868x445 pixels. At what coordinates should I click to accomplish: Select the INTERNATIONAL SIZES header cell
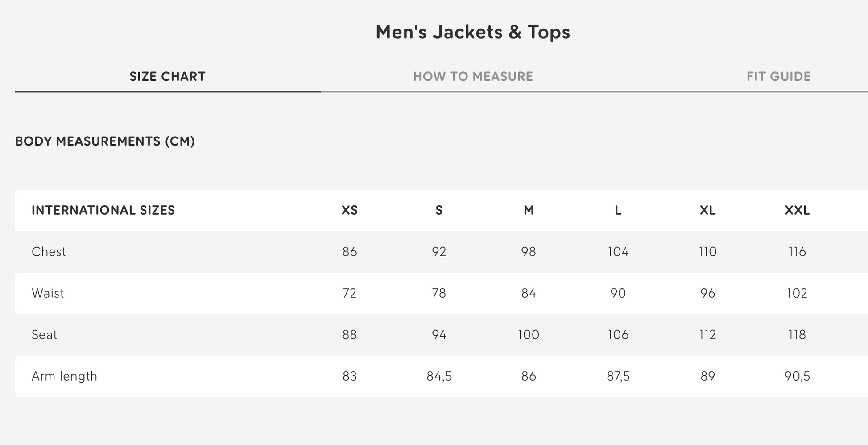(103, 210)
